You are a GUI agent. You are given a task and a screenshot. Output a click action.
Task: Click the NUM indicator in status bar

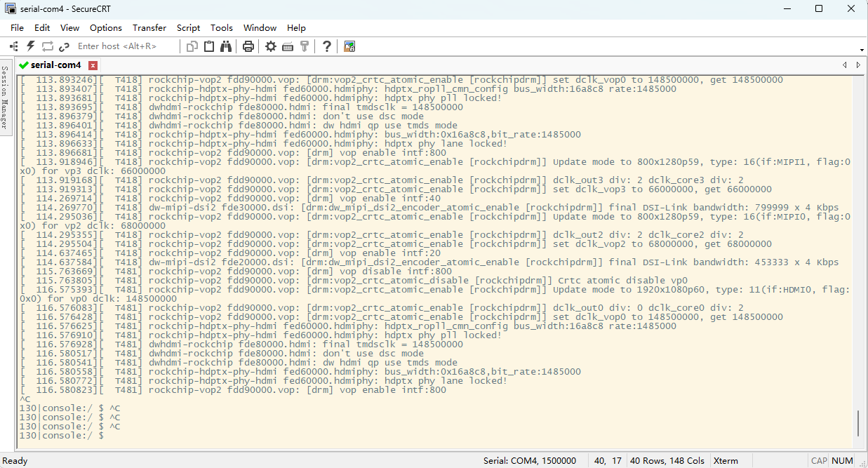[x=842, y=461]
